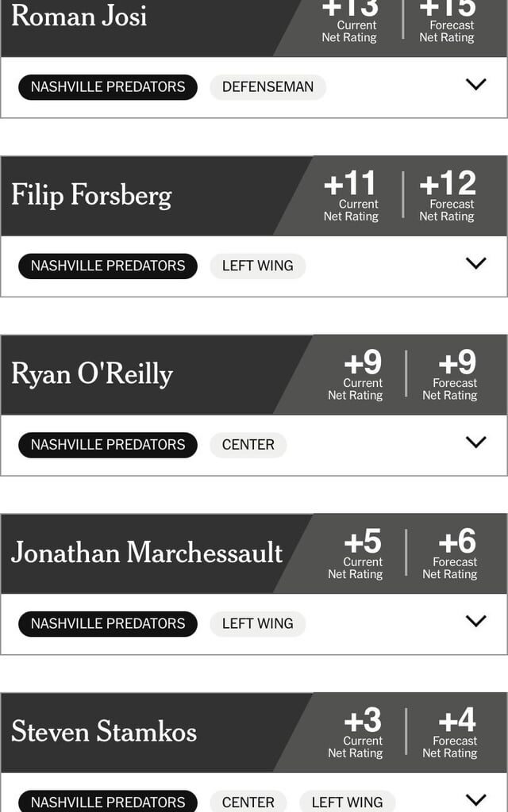The height and width of the screenshot is (812, 508).
Task: Select the Left Wing tag on Forsberg's card
Action: pyautogui.click(x=256, y=266)
